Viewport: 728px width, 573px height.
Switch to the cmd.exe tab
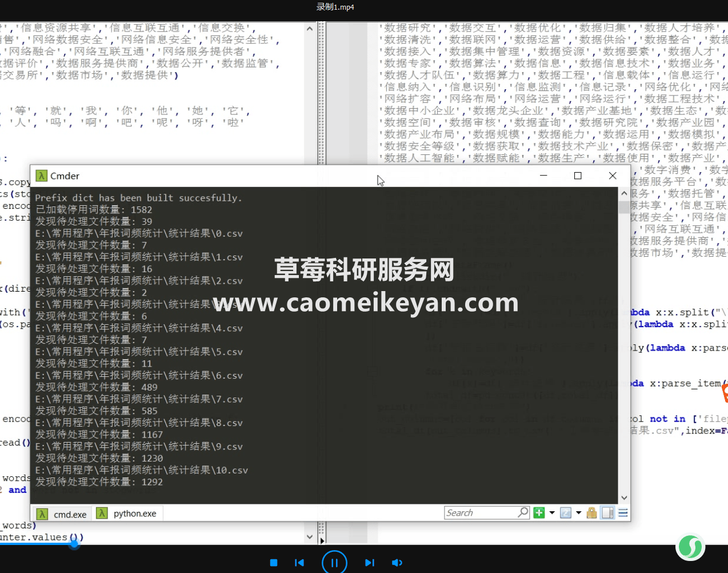pyautogui.click(x=62, y=514)
